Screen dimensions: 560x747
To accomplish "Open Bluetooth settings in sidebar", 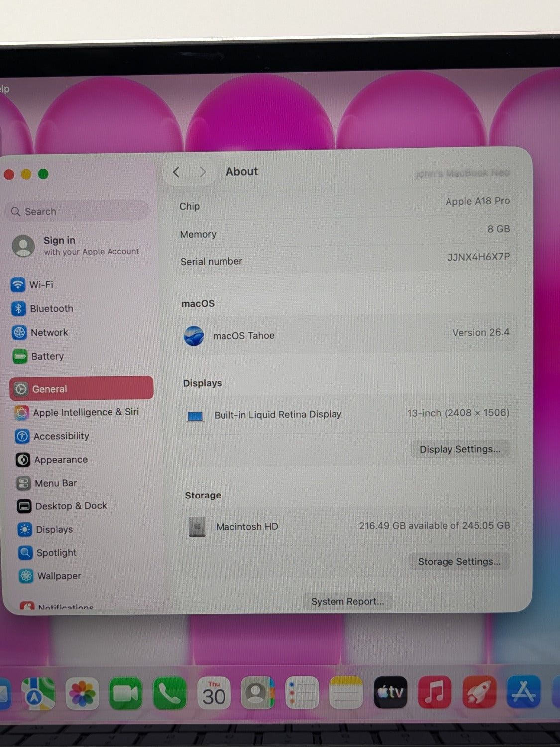I will click(x=42, y=309).
